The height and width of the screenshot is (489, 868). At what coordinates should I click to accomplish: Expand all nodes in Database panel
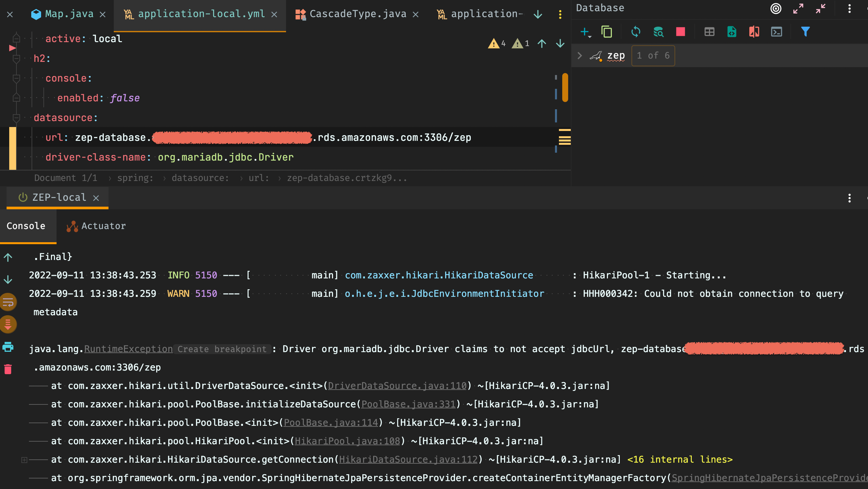click(798, 9)
